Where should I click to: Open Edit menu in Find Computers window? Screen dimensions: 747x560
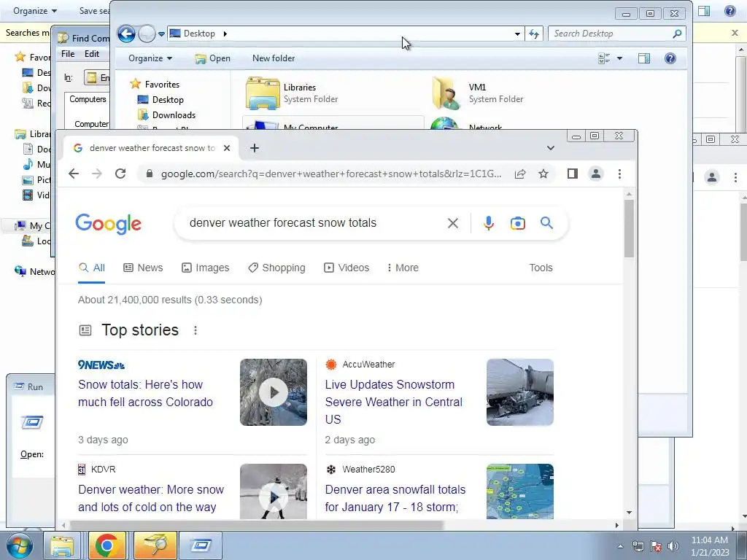91,54
